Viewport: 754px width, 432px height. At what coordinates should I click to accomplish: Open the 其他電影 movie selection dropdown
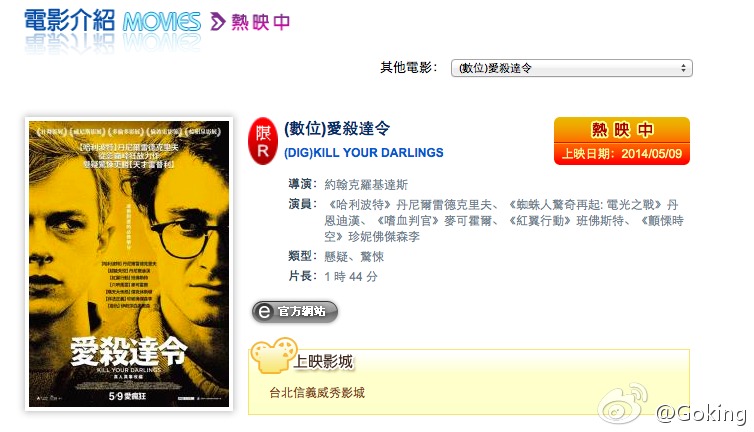(x=571, y=68)
